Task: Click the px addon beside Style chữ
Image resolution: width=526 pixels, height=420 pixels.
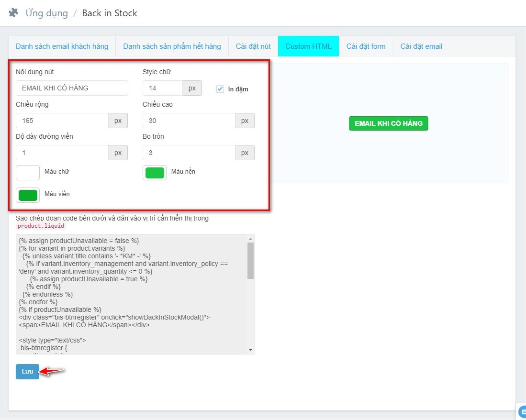Action: coord(192,88)
